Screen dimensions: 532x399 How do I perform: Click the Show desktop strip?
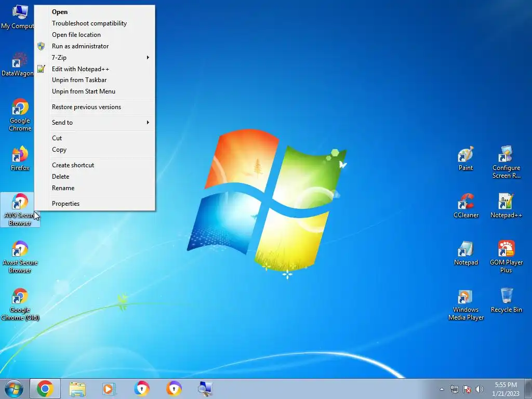coord(528,389)
